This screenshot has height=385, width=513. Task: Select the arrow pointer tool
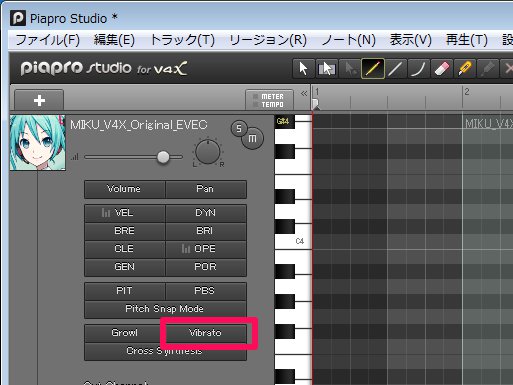(x=303, y=69)
